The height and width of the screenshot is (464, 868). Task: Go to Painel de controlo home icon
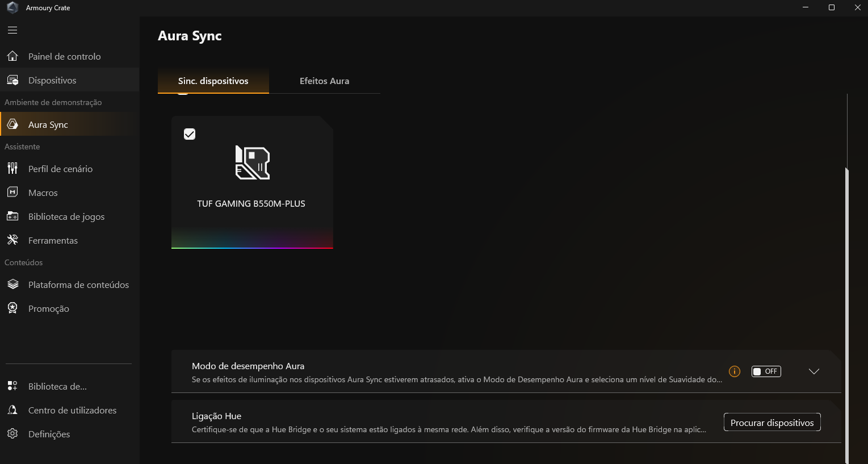click(12, 56)
